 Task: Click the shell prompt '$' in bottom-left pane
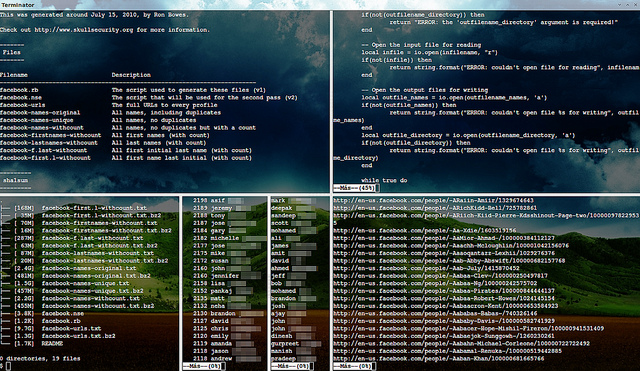2,367
